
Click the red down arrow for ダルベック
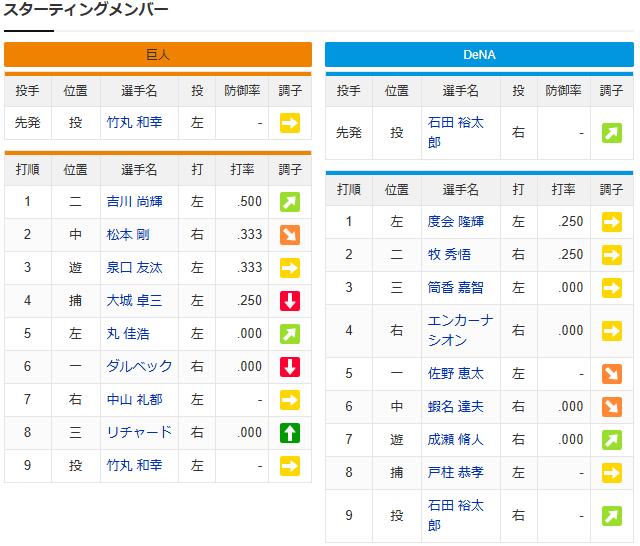point(290,367)
